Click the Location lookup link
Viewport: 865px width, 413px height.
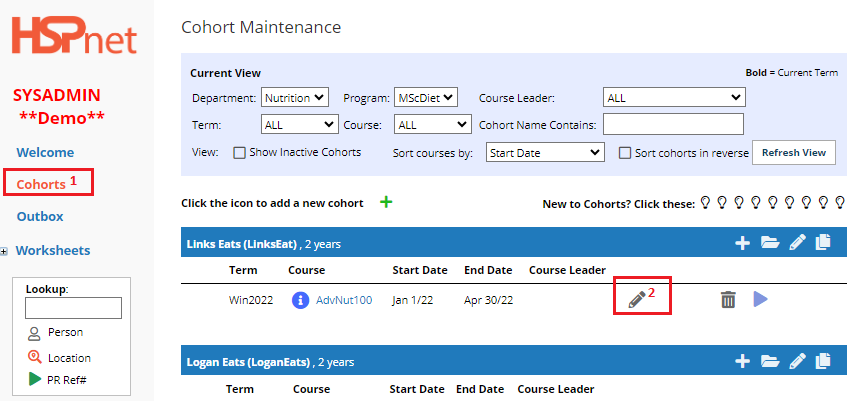coord(69,358)
